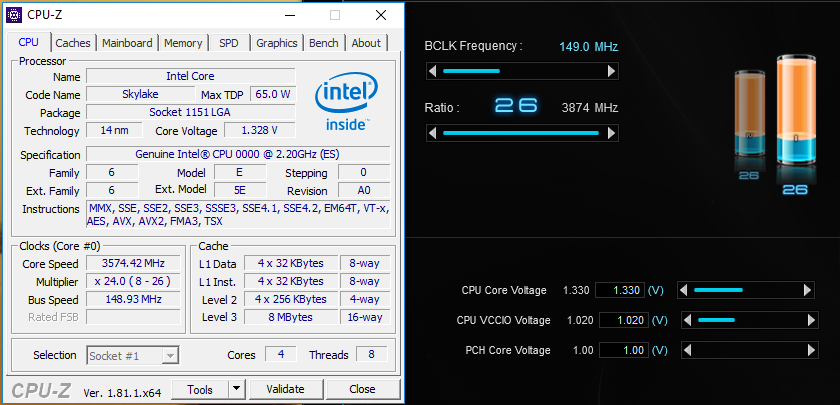The height and width of the screenshot is (405, 840).
Task: Click the CPU Core Voltage input field
Action: click(620, 290)
